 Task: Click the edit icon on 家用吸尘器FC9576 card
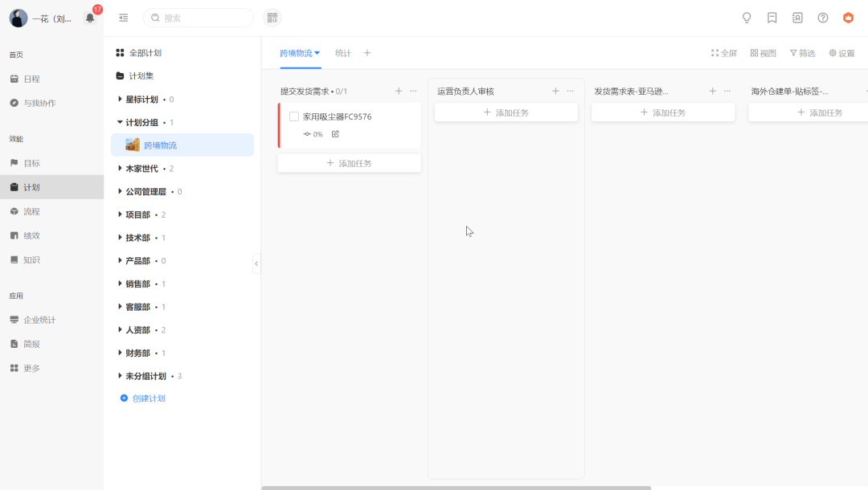(x=335, y=134)
